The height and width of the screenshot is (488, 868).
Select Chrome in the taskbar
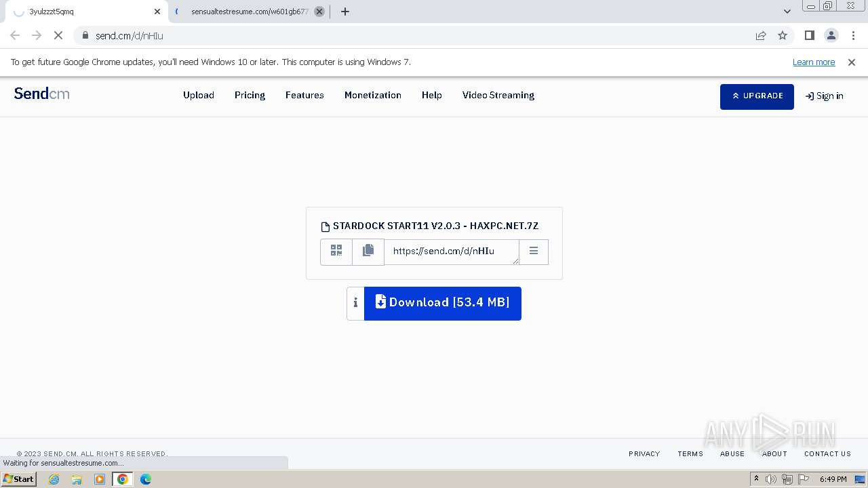tap(123, 479)
